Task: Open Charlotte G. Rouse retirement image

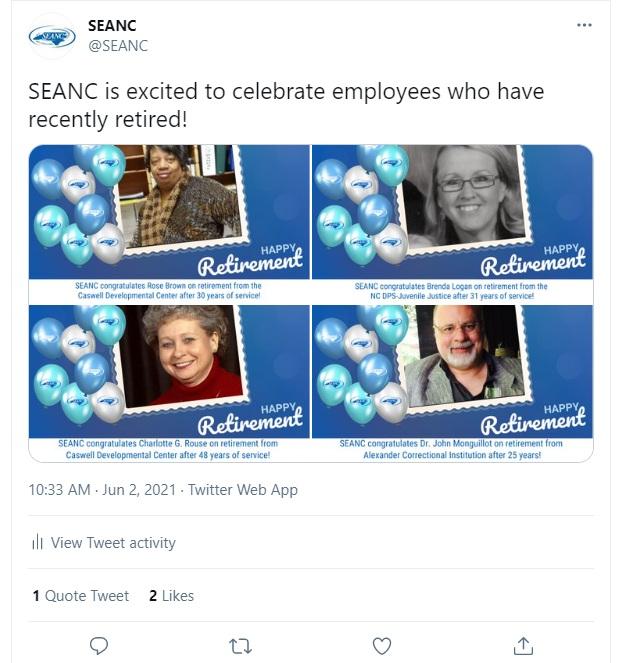Action: [169, 384]
